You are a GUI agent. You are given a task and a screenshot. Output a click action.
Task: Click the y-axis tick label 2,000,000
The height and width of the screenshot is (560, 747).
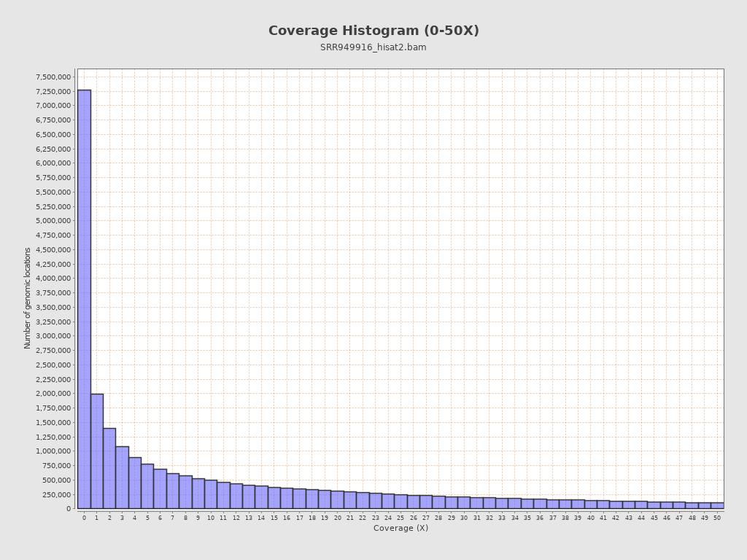tap(53, 393)
